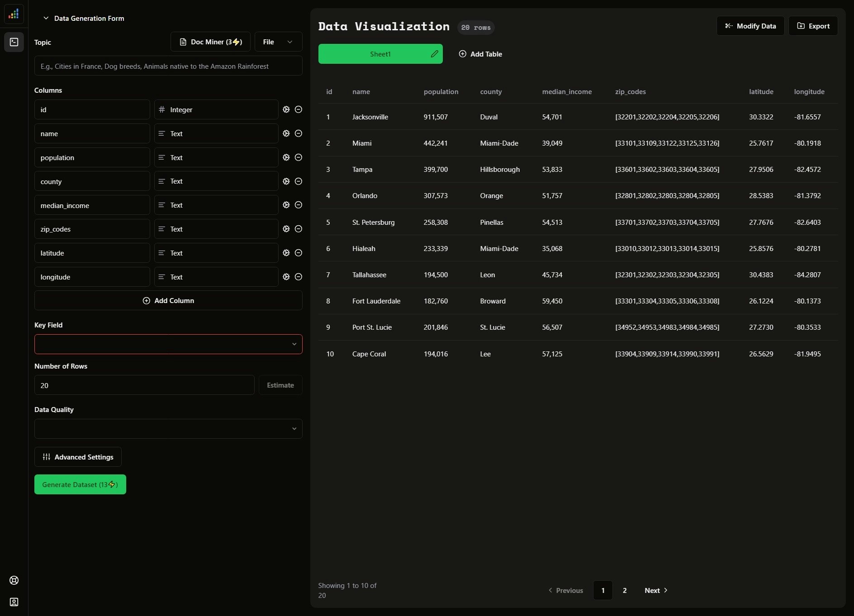The width and height of the screenshot is (854, 616).
Task: Click the St. Lucie county cell
Action: pyautogui.click(x=493, y=327)
